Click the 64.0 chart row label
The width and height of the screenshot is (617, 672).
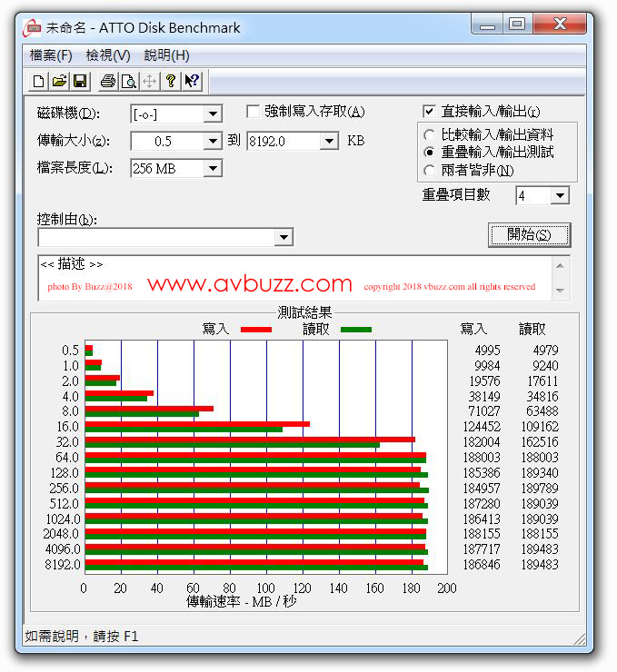pos(67,458)
